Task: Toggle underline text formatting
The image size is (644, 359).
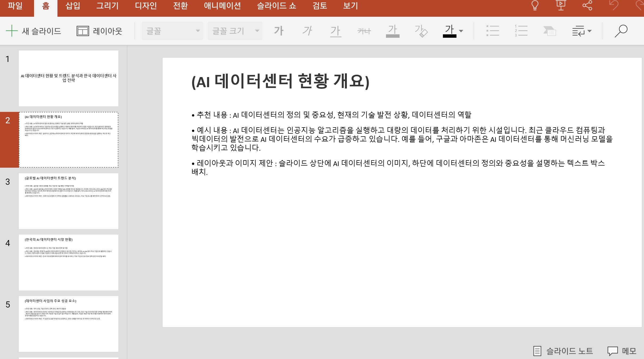Action: tap(335, 31)
